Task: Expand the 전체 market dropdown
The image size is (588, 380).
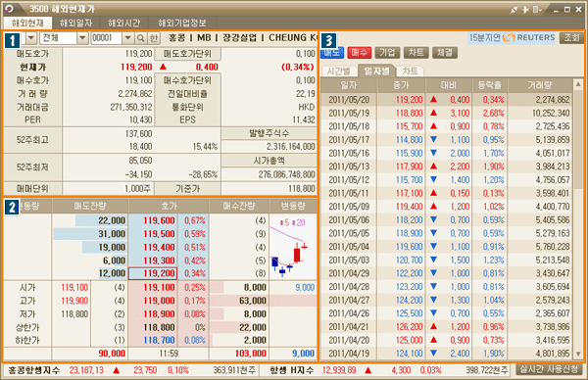Action: 82,38
